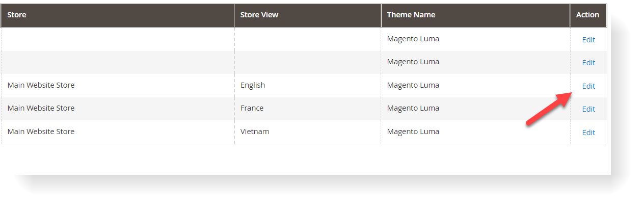Screen dimensions: 644x208
Task: Select the France store view cell
Action: click(x=252, y=108)
